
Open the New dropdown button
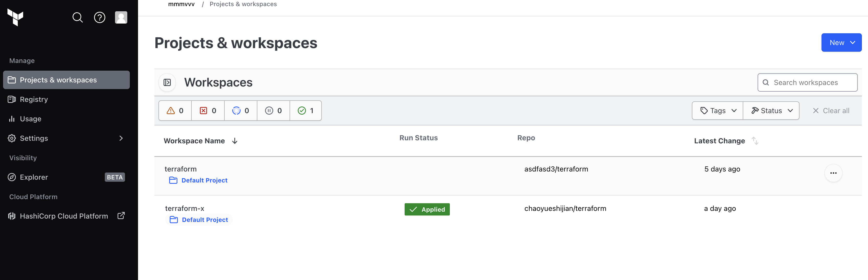(x=841, y=42)
